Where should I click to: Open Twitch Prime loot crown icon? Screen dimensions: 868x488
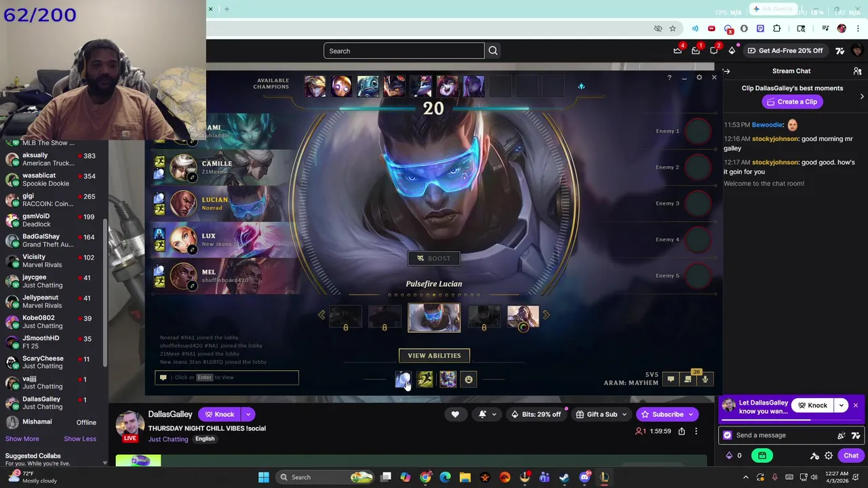677,51
